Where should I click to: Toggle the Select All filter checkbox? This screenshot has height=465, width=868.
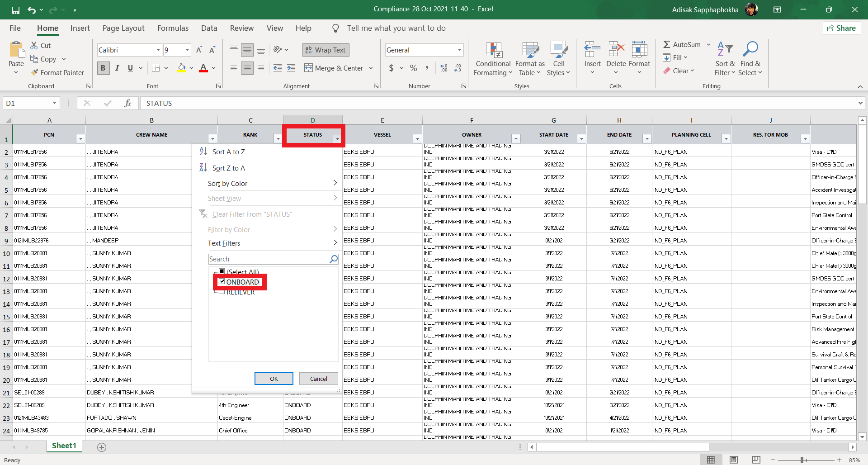tap(222, 271)
